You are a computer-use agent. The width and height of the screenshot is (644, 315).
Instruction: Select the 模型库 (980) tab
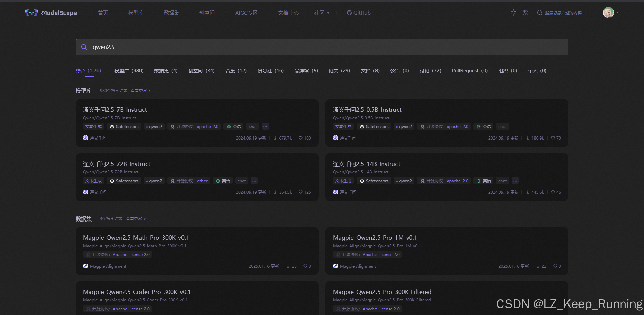129,71
